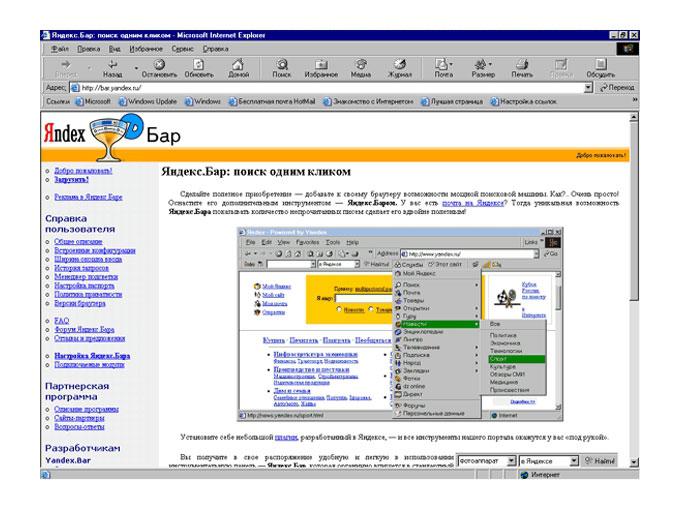
Task: Click the 'Политика приватности' sidebar link
Action: click(88, 294)
